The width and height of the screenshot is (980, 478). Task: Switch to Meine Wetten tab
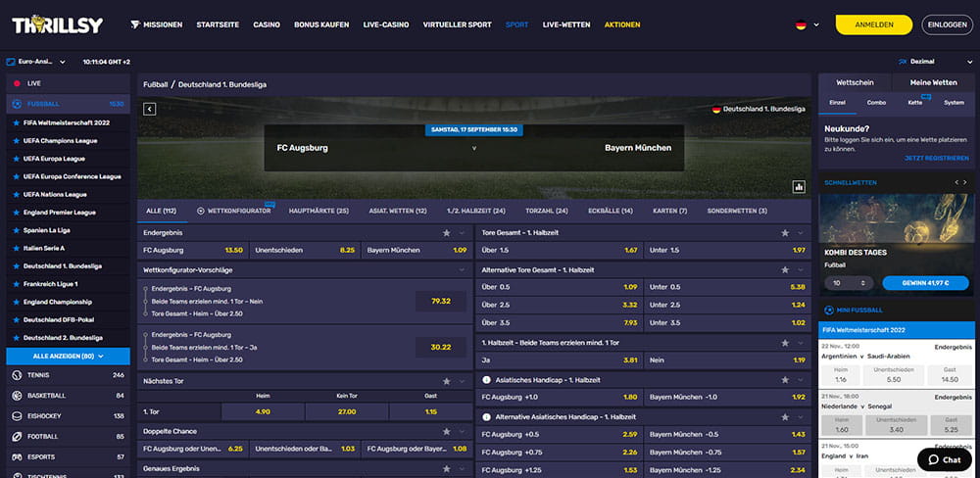[x=933, y=82]
